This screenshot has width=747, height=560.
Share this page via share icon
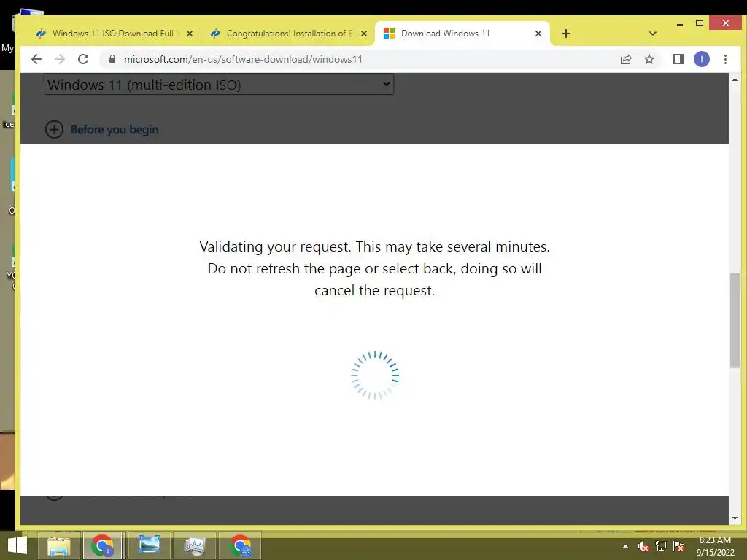click(x=625, y=59)
